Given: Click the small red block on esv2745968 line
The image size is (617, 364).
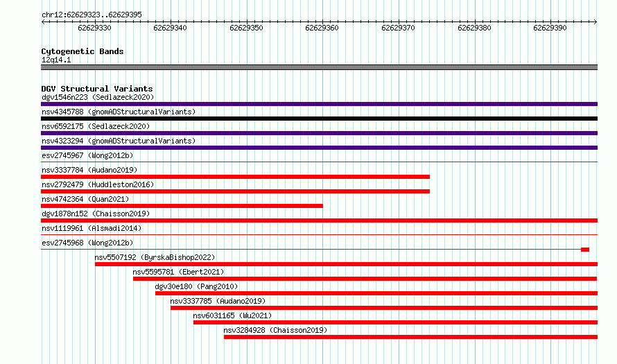Looking at the screenshot, I should click(585, 250).
